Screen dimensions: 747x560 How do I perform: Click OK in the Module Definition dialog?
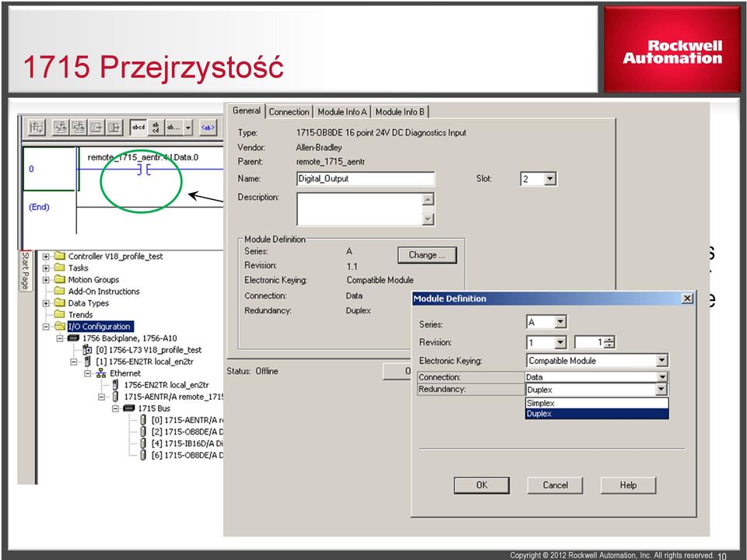(482, 485)
